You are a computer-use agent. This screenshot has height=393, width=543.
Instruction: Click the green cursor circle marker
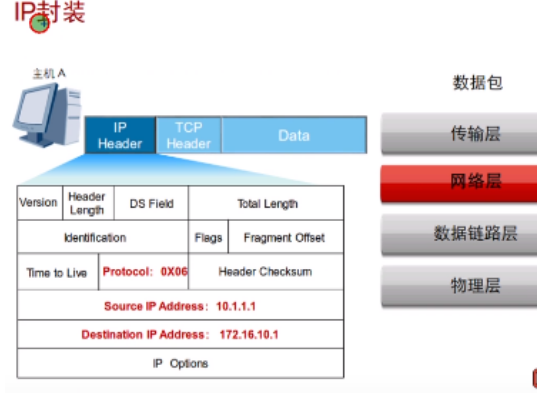pyautogui.click(x=39, y=24)
